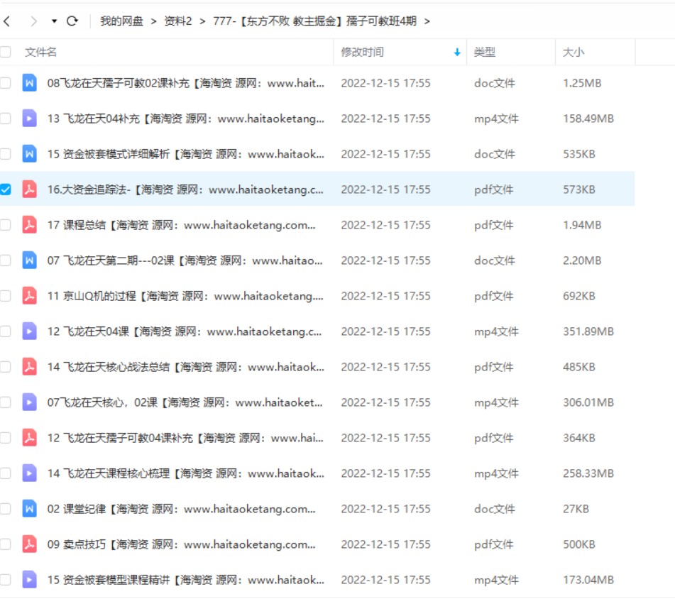This screenshot has height=616, width=675.
Task: Click the size value 306.01MB
Action: point(588,402)
